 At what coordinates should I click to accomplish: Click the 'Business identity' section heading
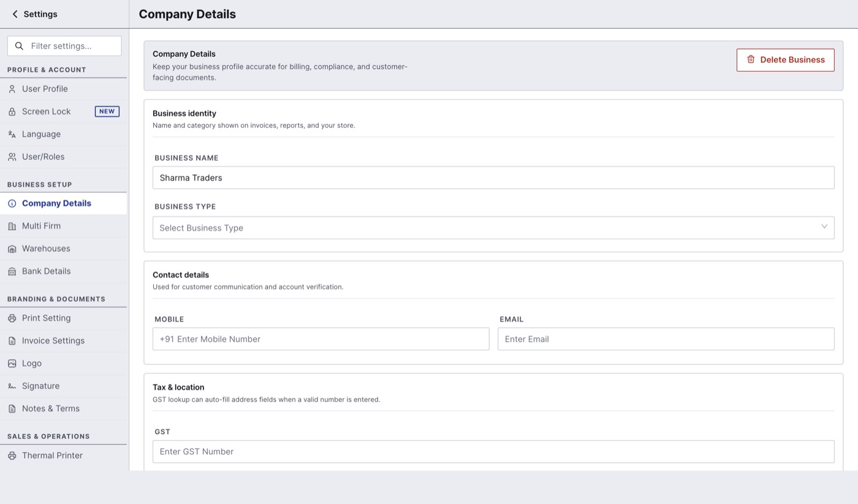coord(184,113)
